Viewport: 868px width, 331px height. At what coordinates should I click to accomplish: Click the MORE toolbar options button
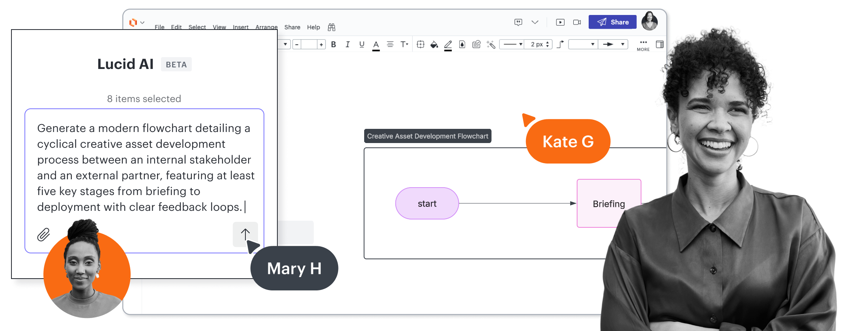tap(643, 45)
